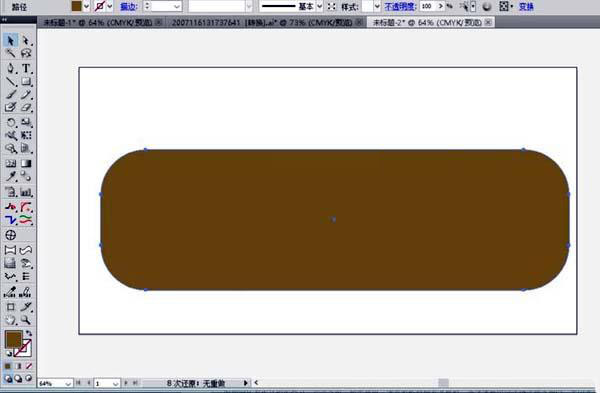Click the Align icon in control bar
Image resolution: width=600 pixels, height=393 pixels.
tap(504, 6)
